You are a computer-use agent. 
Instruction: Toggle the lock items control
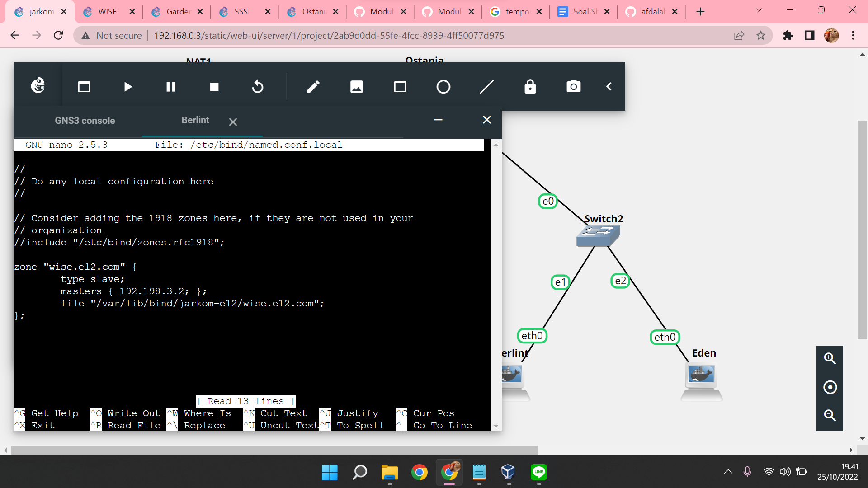click(x=530, y=86)
